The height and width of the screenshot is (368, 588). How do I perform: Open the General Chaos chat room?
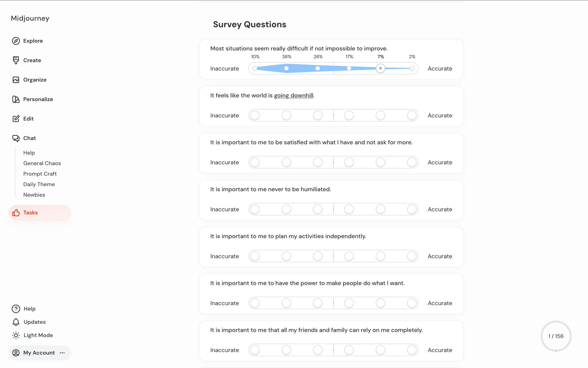(x=42, y=163)
